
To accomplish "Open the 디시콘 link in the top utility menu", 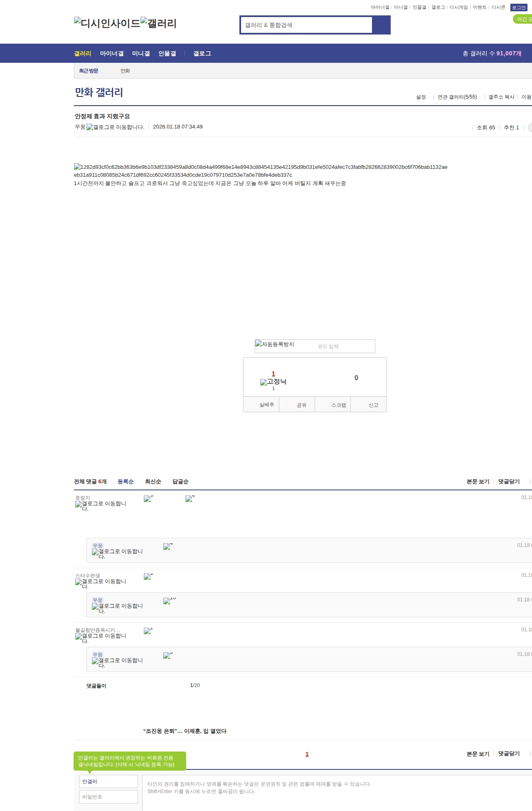I will tap(498, 7).
